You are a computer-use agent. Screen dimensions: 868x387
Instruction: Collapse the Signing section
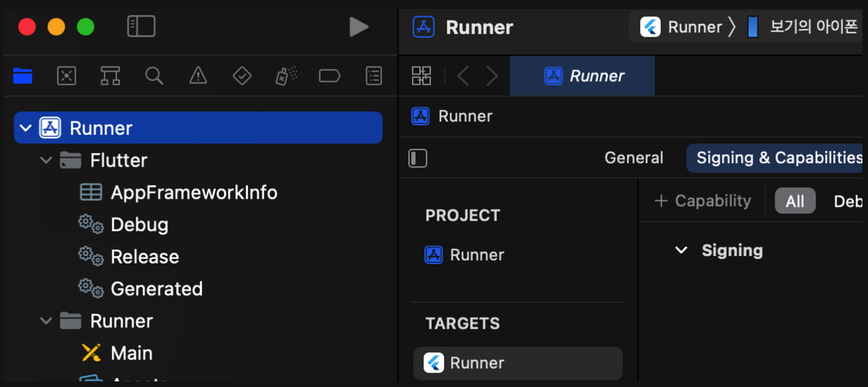[x=681, y=251]
